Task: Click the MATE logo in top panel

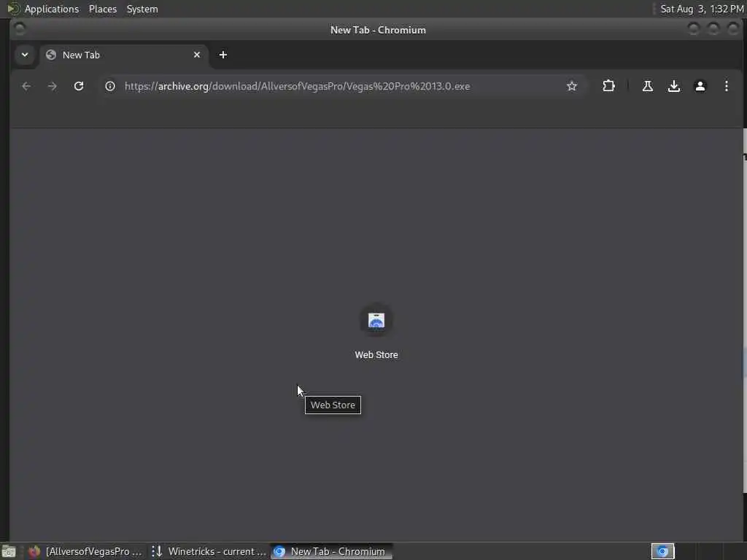Action: [13, 9]
